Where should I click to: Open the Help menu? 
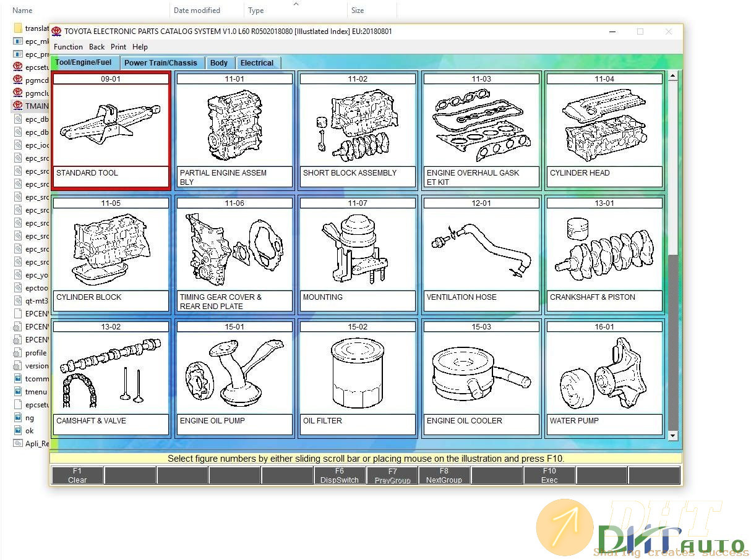coord(140,47)
